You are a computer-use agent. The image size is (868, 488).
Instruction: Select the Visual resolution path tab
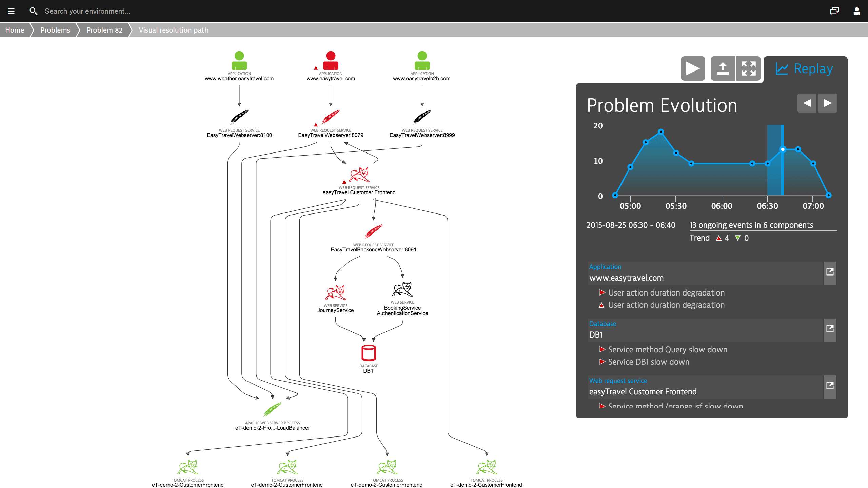(x=173, y=30)
